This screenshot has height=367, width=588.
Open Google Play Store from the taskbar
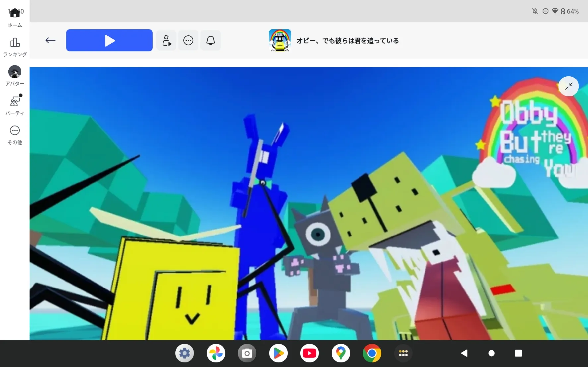coord(278,353)
